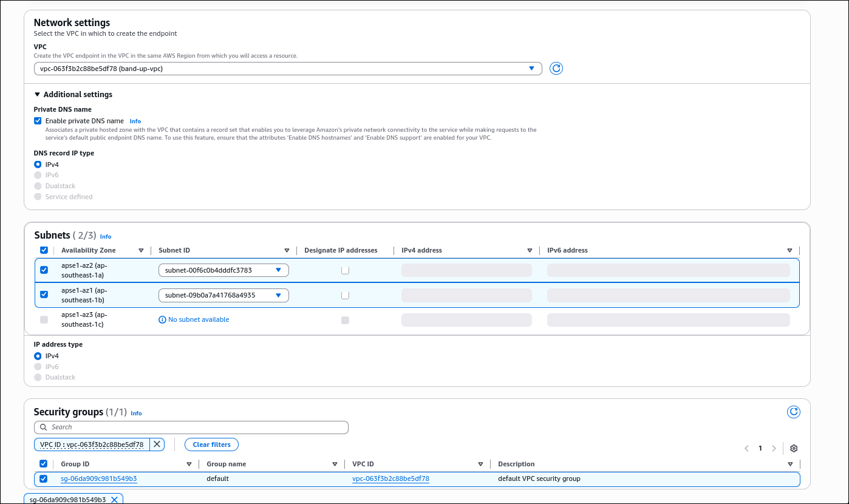The image size is (849, 504).
Task: Sort by Availability Zone column arrow
Action: coord(141,250)
